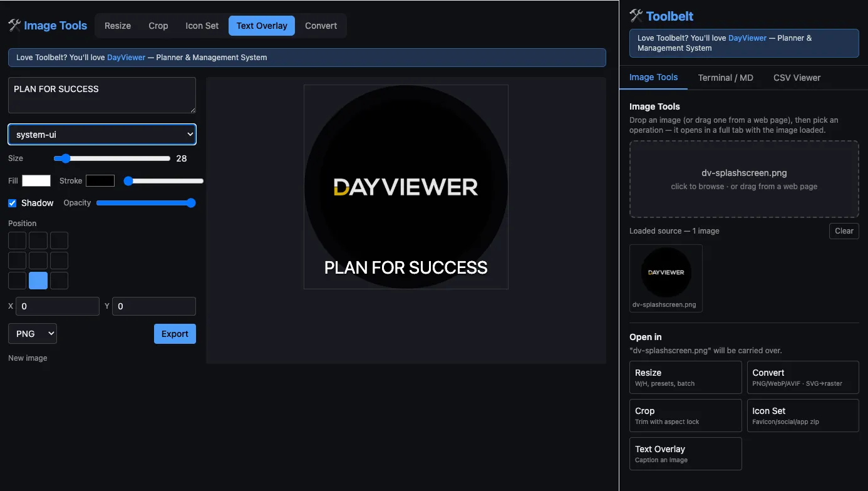Image resolution: width=868 pixels, height=491 pixels.
Task: Click the Toolbelt logo icon in sidebar
Action: 636,16
